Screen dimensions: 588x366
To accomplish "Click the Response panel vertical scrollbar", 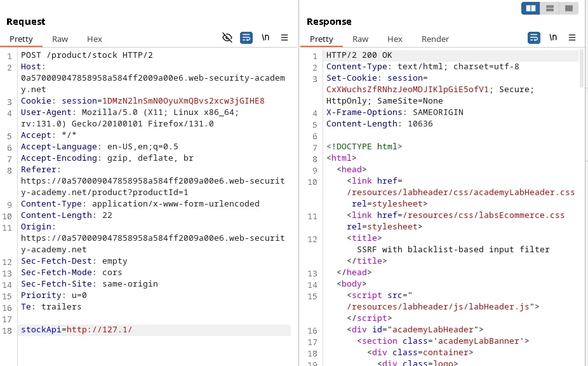I will coord(582,69).
